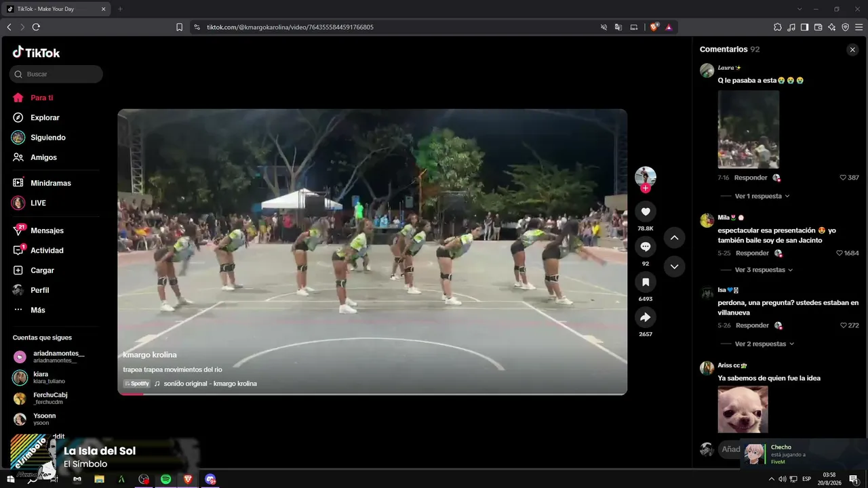Click the Brave Shields lion icon
The image size is (868, 488).
pos(654,27)
